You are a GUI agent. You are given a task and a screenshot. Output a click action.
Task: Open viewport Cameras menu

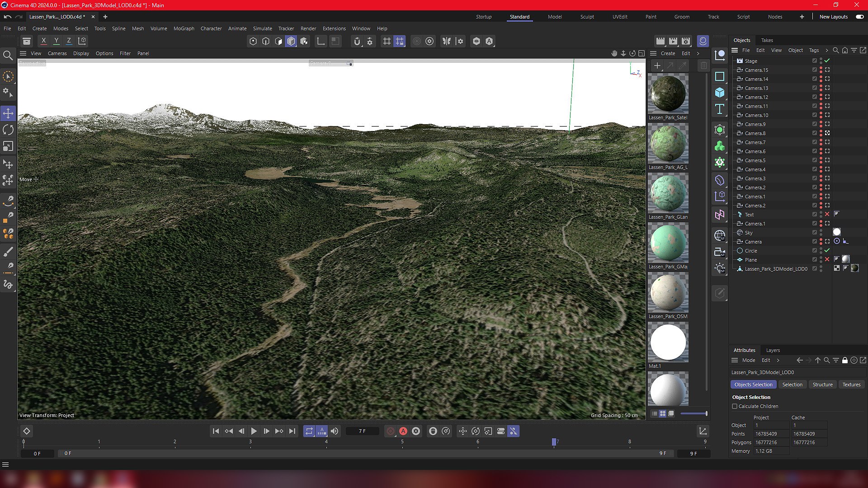(57, 53)
